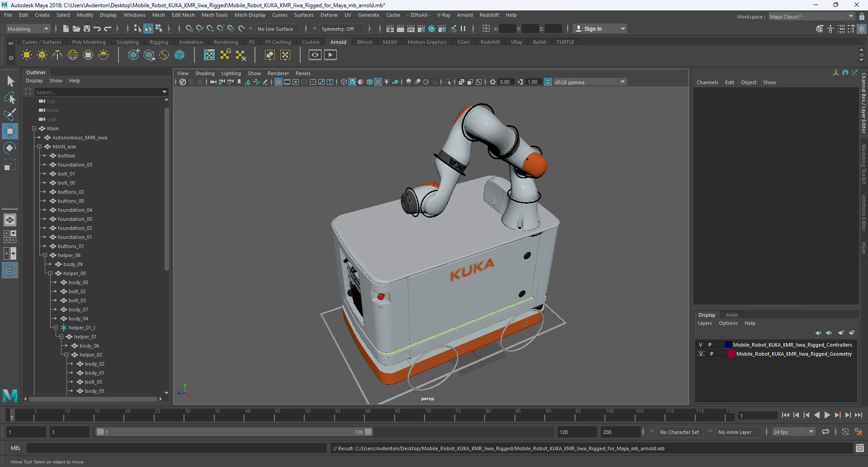Collapse the Main group node
Viewport: 868px width, 467px height.
tap(34, 129)
